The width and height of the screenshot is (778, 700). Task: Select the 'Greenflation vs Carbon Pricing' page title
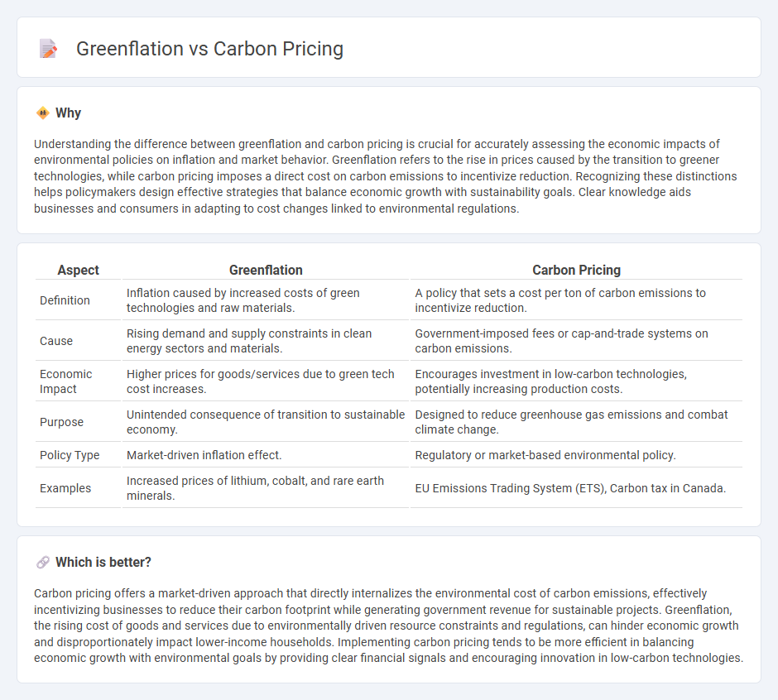tap(209, 49)
